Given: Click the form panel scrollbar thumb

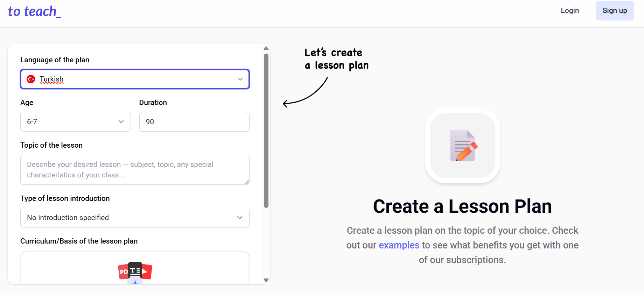Looking at the screenshot, I should (266, 129).
